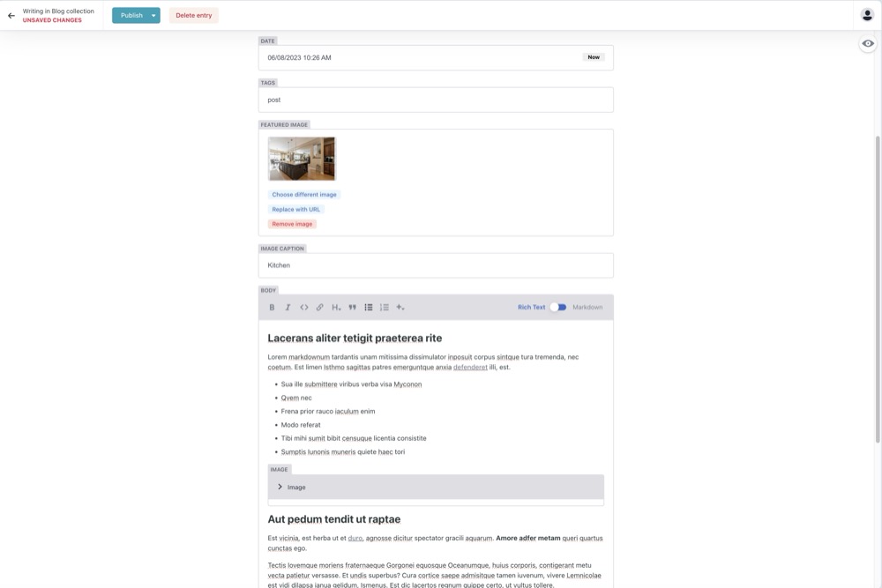This screenshot has width=882, height=588.
Task: Apply italic formatting
Action: tap(287, 307)
